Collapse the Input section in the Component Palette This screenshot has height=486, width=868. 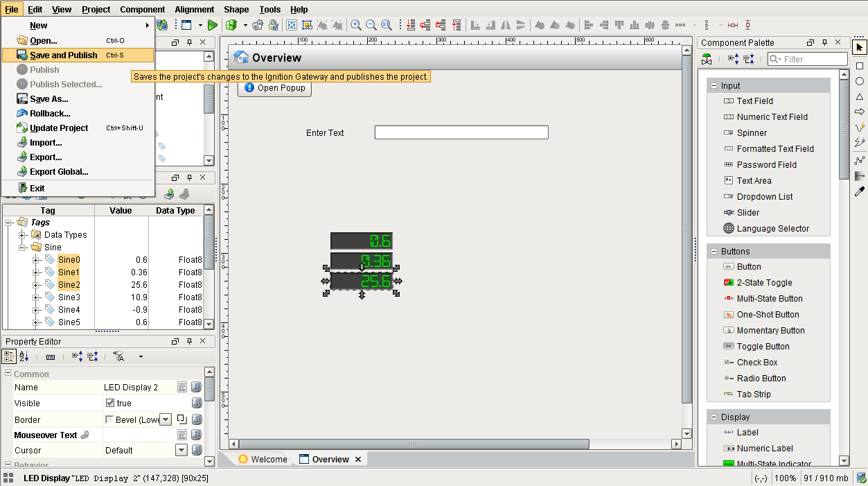pyautogui.click(x=714, y=84)
